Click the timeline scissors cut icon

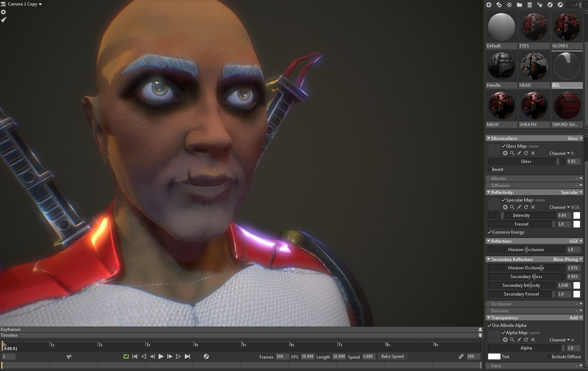click(x=69, y=356)
